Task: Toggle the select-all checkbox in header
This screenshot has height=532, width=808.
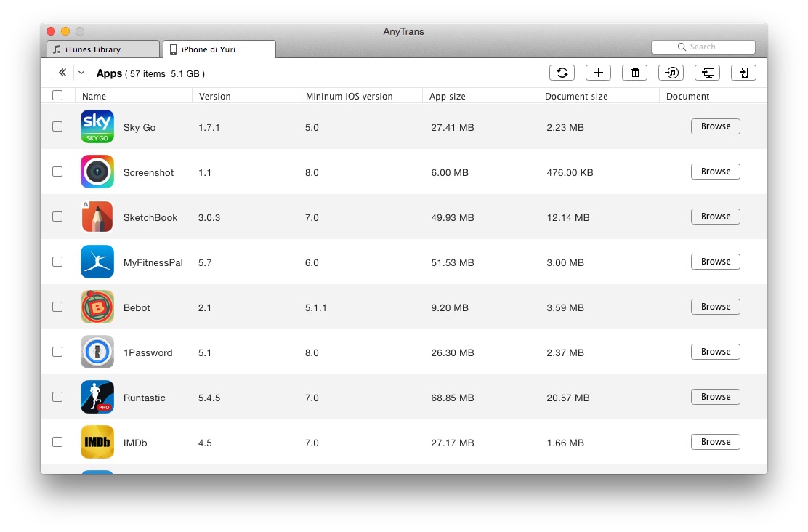Action: point(57,95)
